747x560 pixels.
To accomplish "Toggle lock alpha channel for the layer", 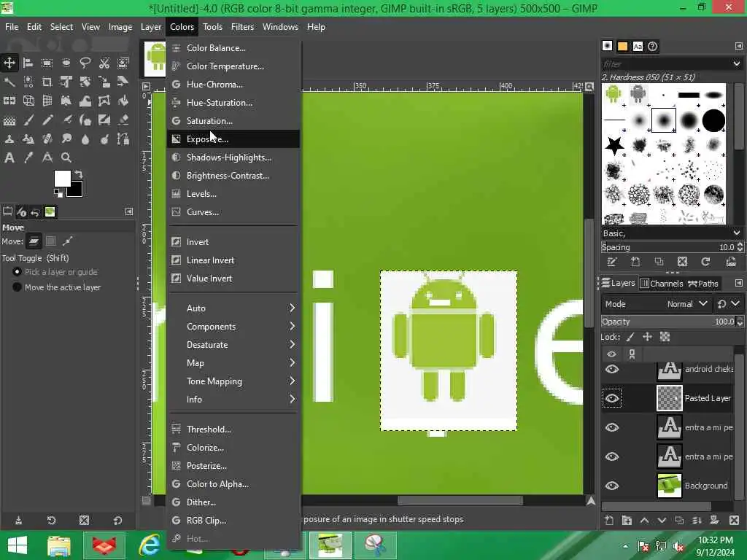I will [x=665, y=337].
